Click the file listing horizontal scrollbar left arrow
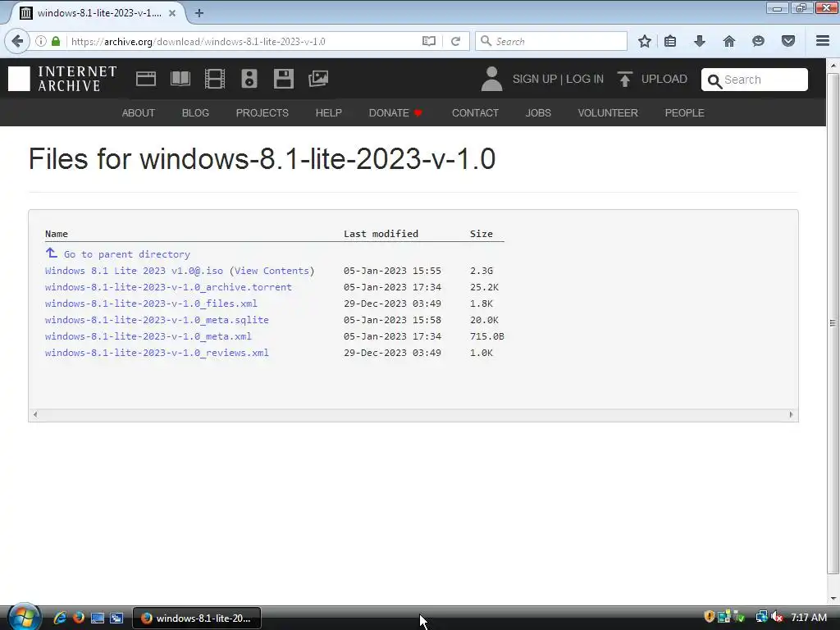The image size is (840, 630). pyautogui.click(x=35, y=414)
